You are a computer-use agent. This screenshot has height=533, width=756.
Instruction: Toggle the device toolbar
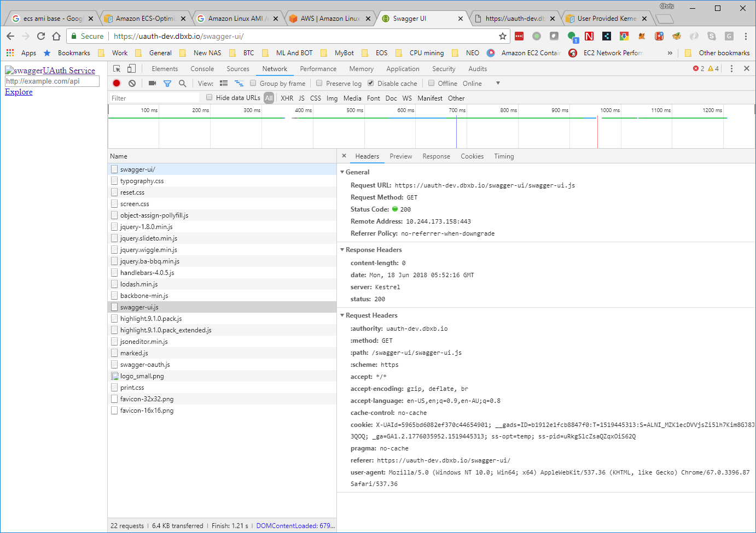click(130, 68)
